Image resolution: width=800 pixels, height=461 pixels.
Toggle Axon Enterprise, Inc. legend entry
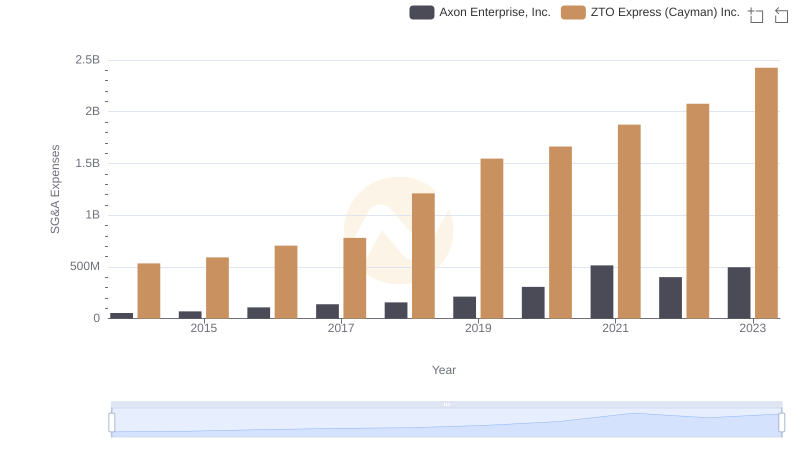[480, 12]
